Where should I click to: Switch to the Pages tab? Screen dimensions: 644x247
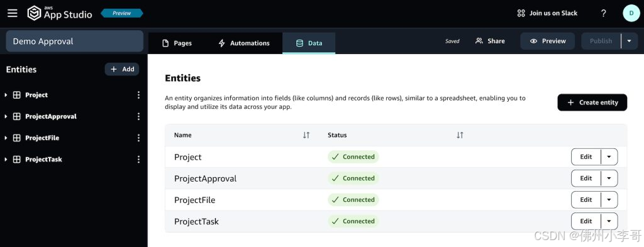click(177, 43)
